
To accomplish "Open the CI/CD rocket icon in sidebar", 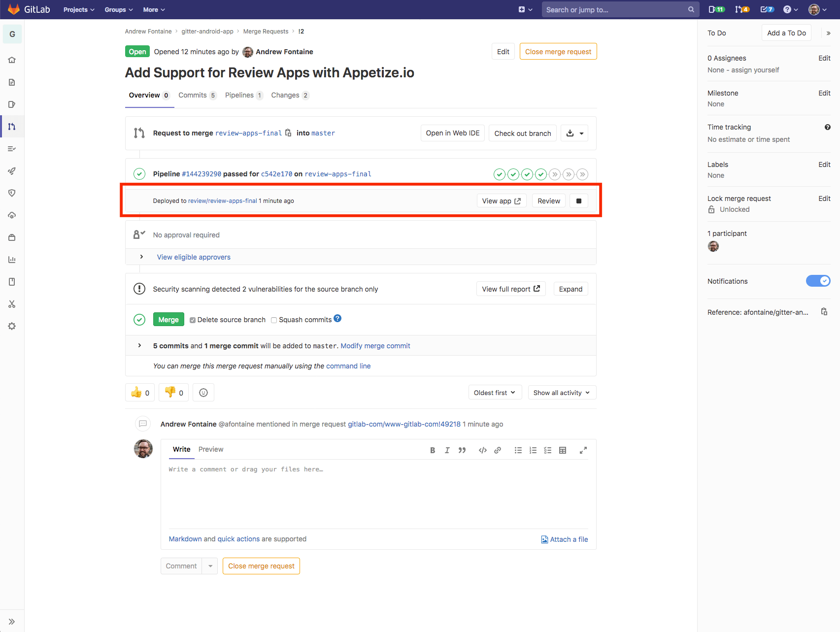I will (x=12, y=170).
